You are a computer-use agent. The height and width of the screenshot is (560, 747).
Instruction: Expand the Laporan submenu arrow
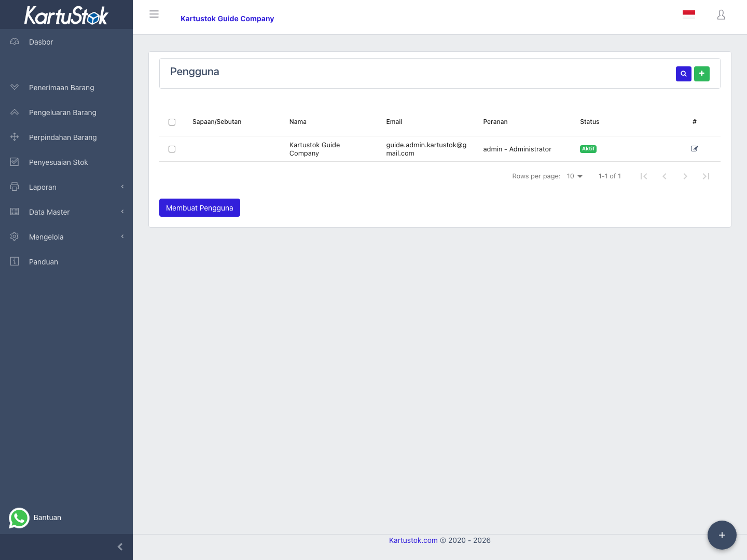coord(122,187)
